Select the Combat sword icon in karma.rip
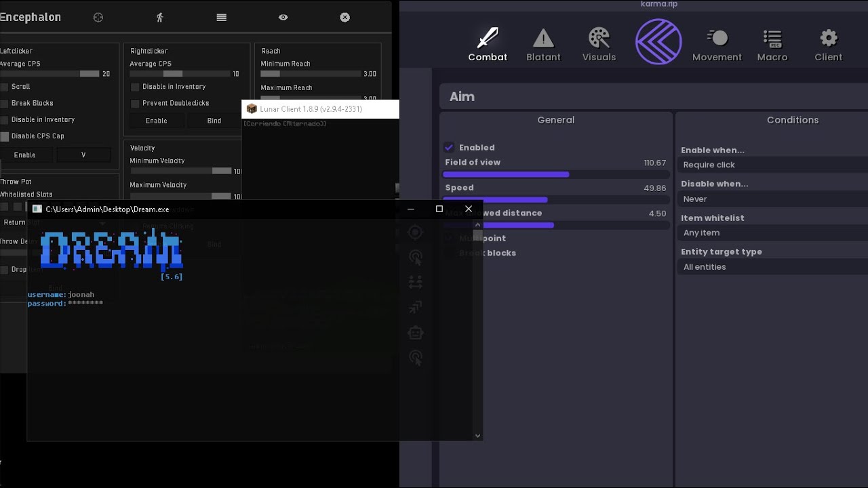Screen dimensions: 868x488 [x=488, y=37]
